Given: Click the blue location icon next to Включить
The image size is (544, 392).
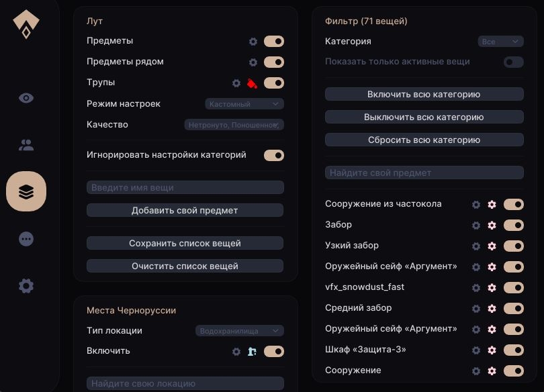Looking at the screenshot, I should (253, 350).
